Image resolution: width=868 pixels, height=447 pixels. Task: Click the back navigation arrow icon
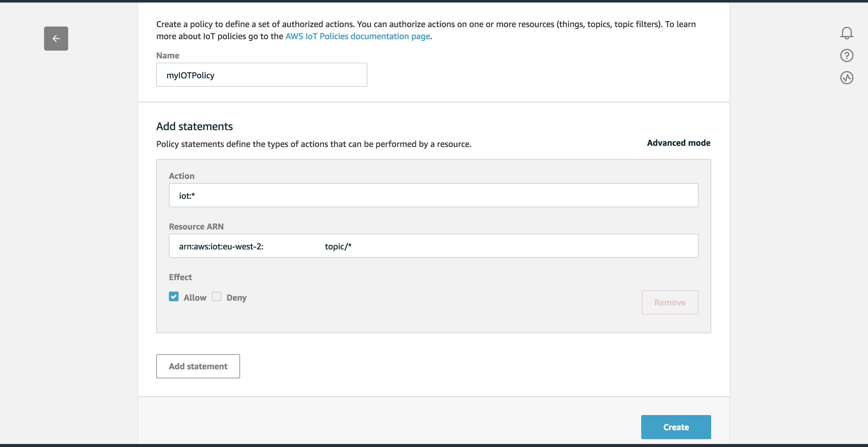(x=56, y=38)
